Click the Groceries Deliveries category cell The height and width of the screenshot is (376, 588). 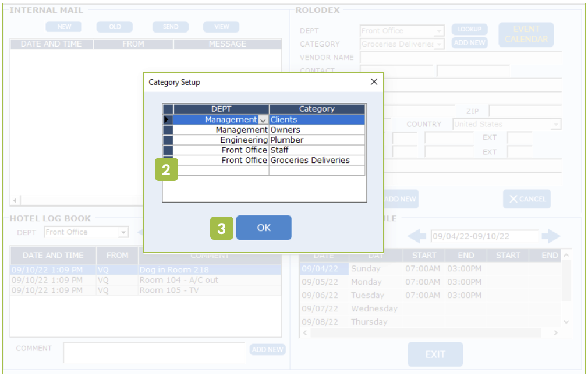point(317,160)
